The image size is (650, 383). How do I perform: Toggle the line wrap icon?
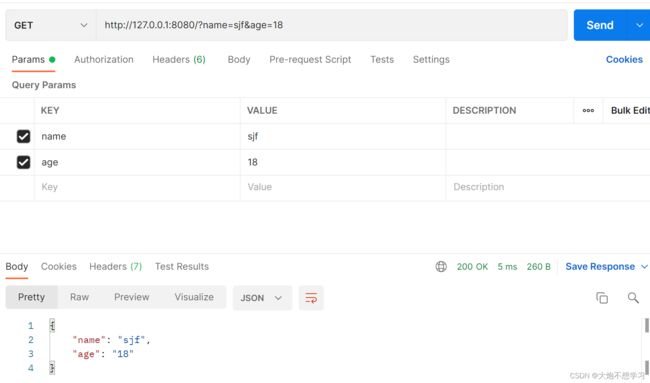[311, 298]
